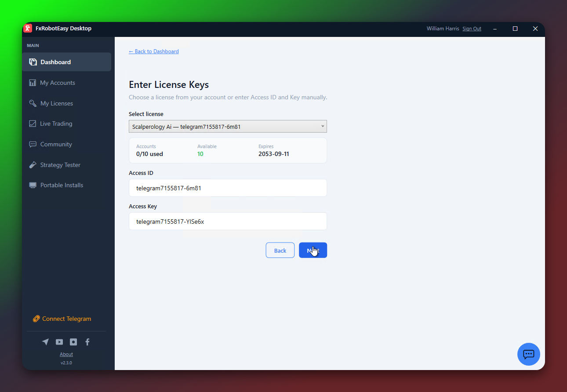Open Strategy Tester via the test-tube icon
567x392 pixels.
point(33,164)
